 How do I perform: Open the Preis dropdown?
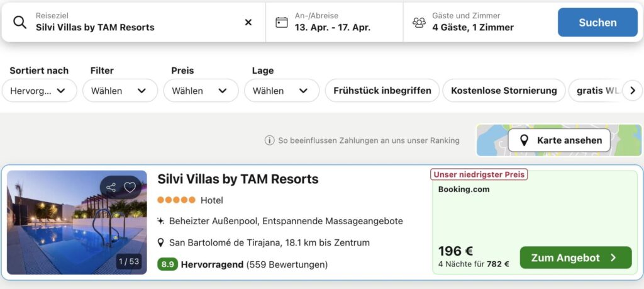pyautogui.click(x=201, y=91)
